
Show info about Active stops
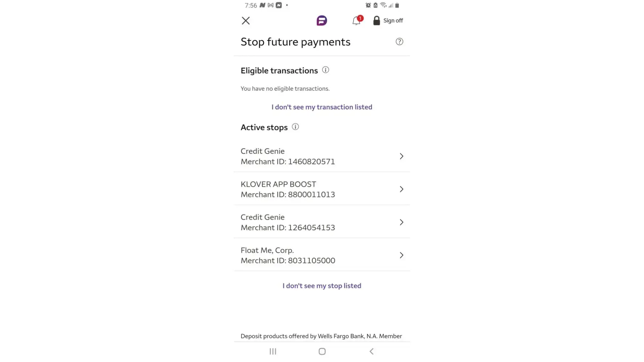pyautogui.click(x=296, y=127)
